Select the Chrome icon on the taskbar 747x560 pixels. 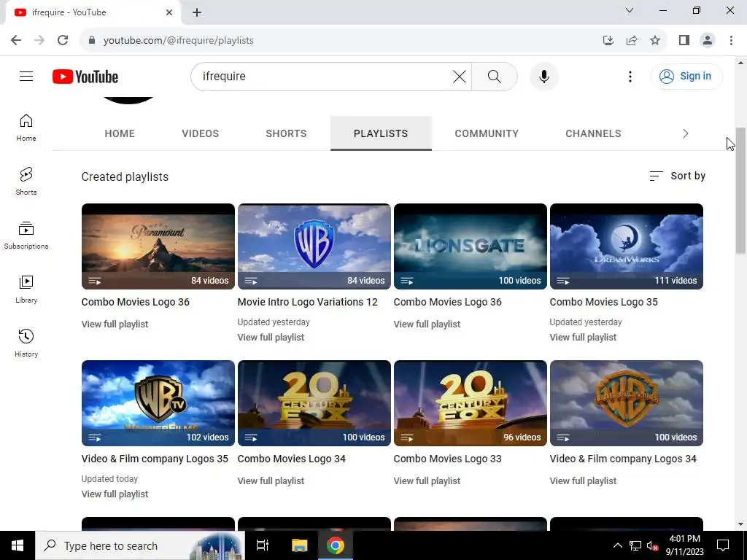click(336, 545)
